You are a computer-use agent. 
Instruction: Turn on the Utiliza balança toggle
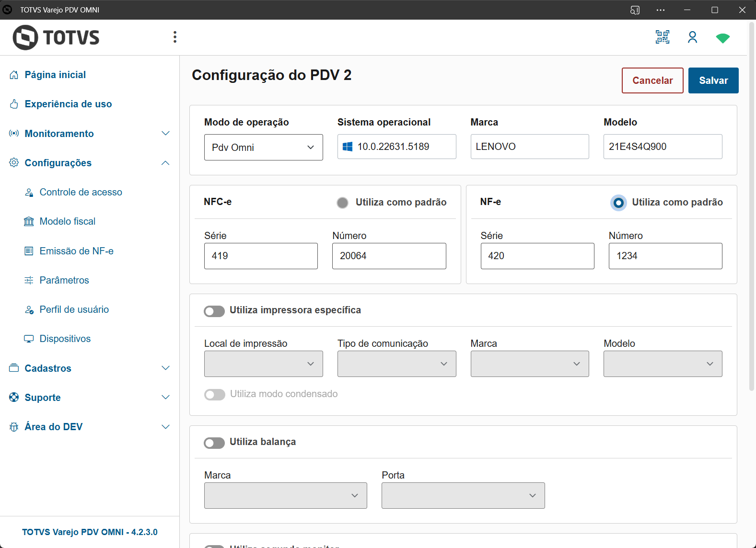[x=214, y=443]
